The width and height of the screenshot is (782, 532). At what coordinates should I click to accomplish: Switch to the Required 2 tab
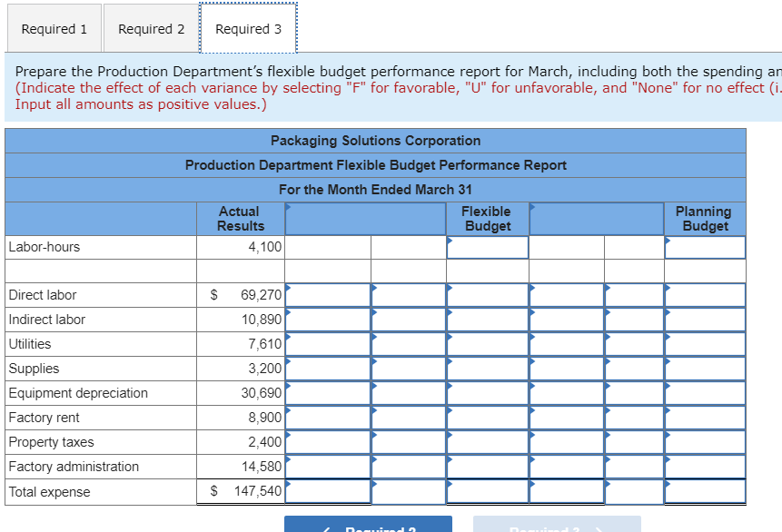click(151, 29)
